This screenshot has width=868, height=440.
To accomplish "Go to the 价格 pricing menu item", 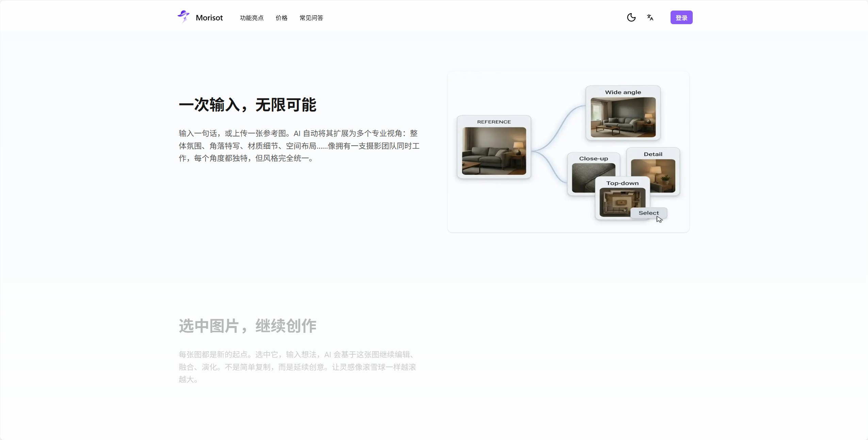I will click(x=282, y=18).
